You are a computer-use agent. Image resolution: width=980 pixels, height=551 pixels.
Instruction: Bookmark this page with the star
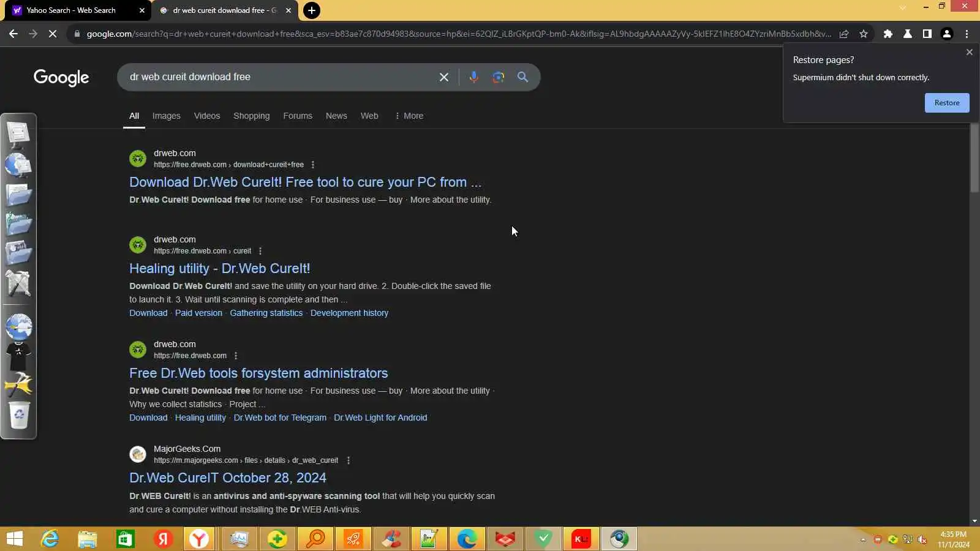pos(864,34)
